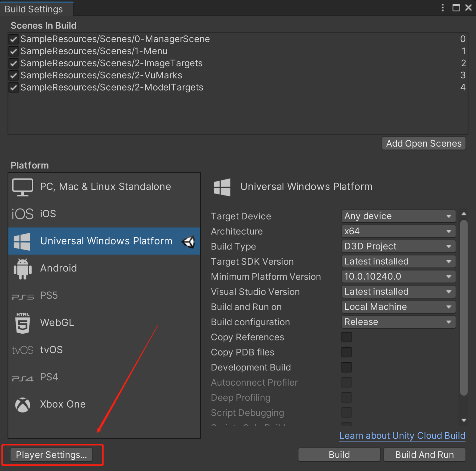476x471 pixels.
Task: Click Add Open Scenes button
Action: click(424, 143)
